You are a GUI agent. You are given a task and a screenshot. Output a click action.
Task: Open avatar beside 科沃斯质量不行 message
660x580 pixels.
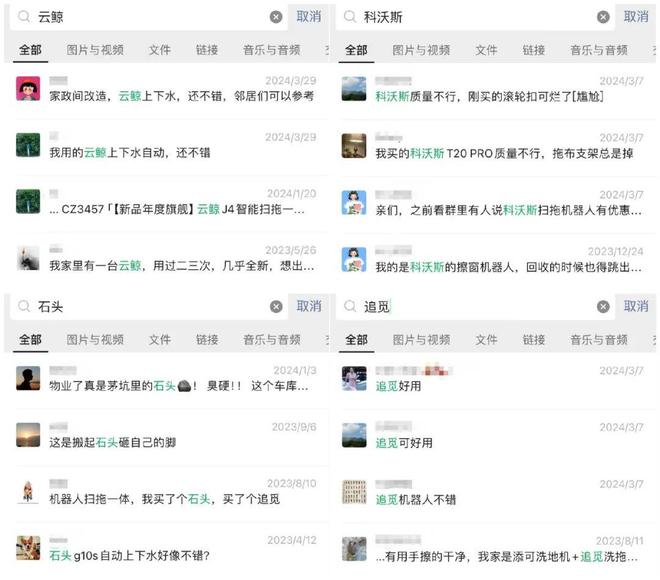tap(354, 88)
